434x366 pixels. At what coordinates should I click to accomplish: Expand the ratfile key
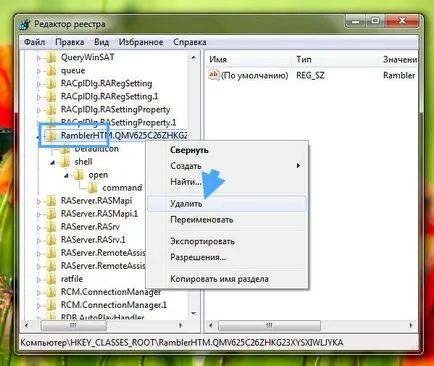click(39, 280)
